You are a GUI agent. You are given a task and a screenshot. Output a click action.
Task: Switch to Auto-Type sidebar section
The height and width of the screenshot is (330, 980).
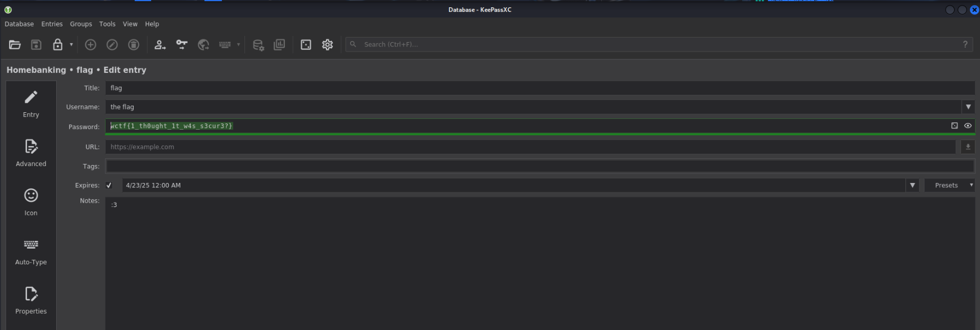[31, 252]
